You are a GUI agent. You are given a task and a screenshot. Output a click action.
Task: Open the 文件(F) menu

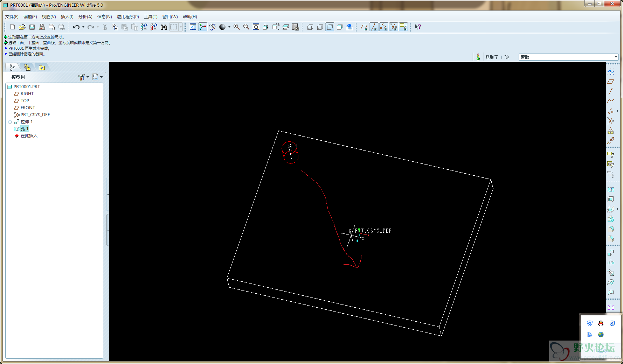[x=12, y=17]
